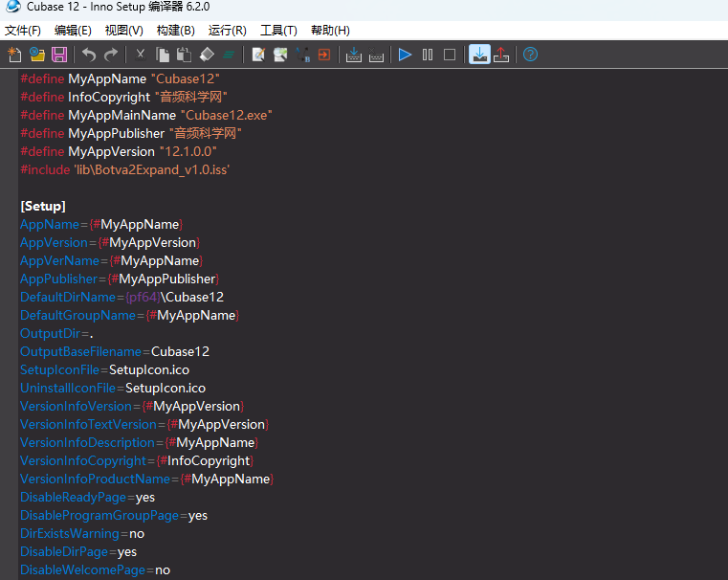The width and height of the screenshot is (728, 580).
Task: Click the DirExistsWarning=no line
Action: click(82, 533)
